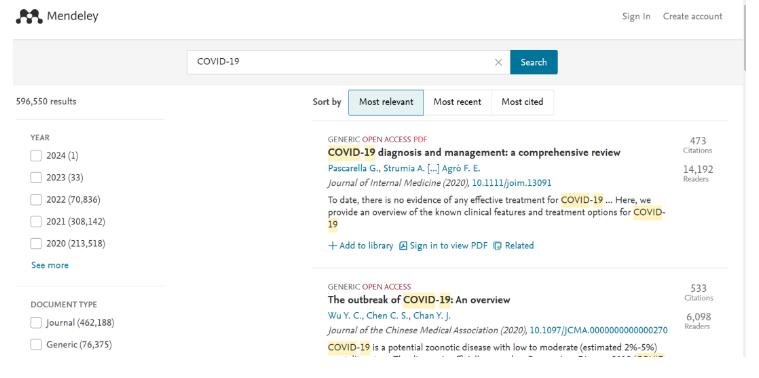The height and width of the screenshot is (378, 759).
Task: Clear the search box with X icon
Action: [498, 62]
